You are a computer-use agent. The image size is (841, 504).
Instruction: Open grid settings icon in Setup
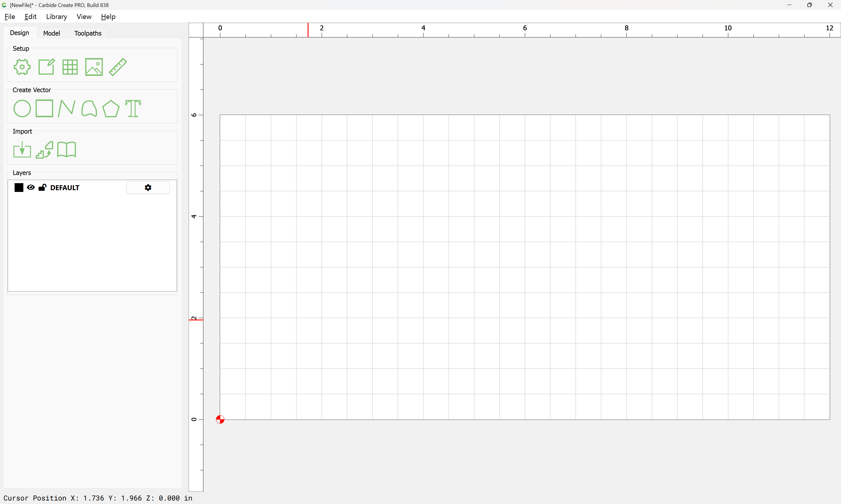70,67
